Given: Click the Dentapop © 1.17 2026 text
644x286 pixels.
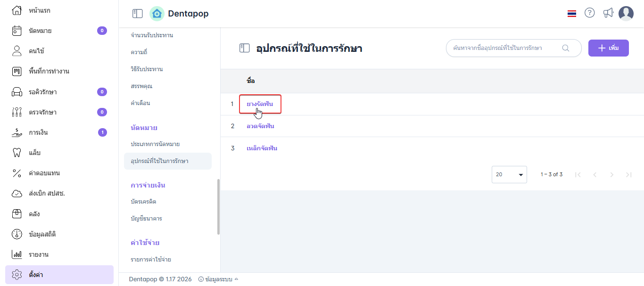Looking at the screenshot, I should pos(160,279).
